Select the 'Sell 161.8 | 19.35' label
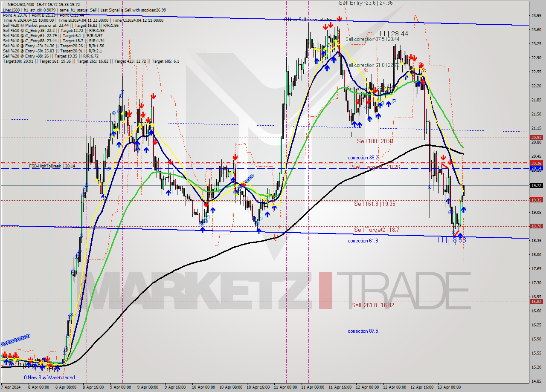The image size is (546, 392). 375,204
